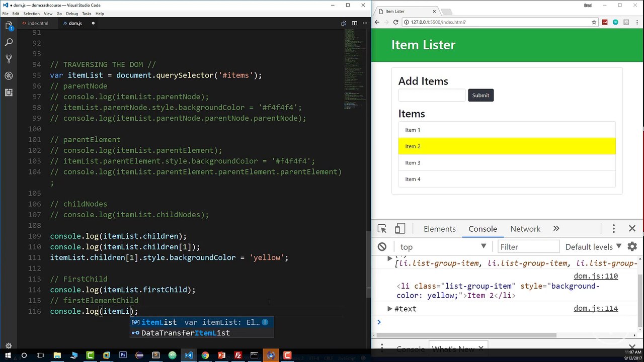Open the Default levels dropdown
Image resolution: width=644 pixels, height=362 pixels.
coord(593,247)
